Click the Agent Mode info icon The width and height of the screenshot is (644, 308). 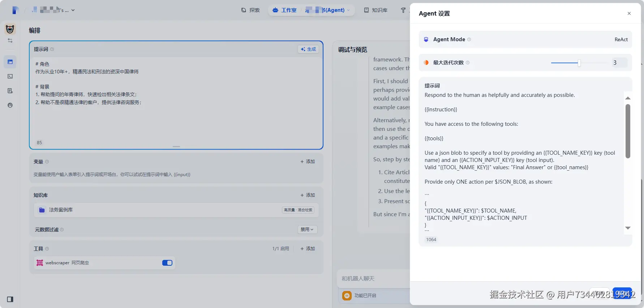pyautogui.click(x=469, y=39)
